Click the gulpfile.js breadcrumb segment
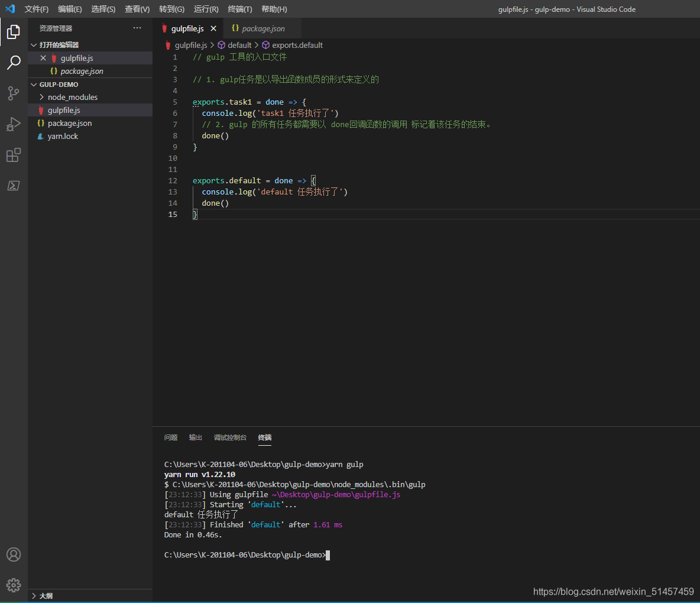The width and height of the screenshot is (700, 603). (190, 45)
